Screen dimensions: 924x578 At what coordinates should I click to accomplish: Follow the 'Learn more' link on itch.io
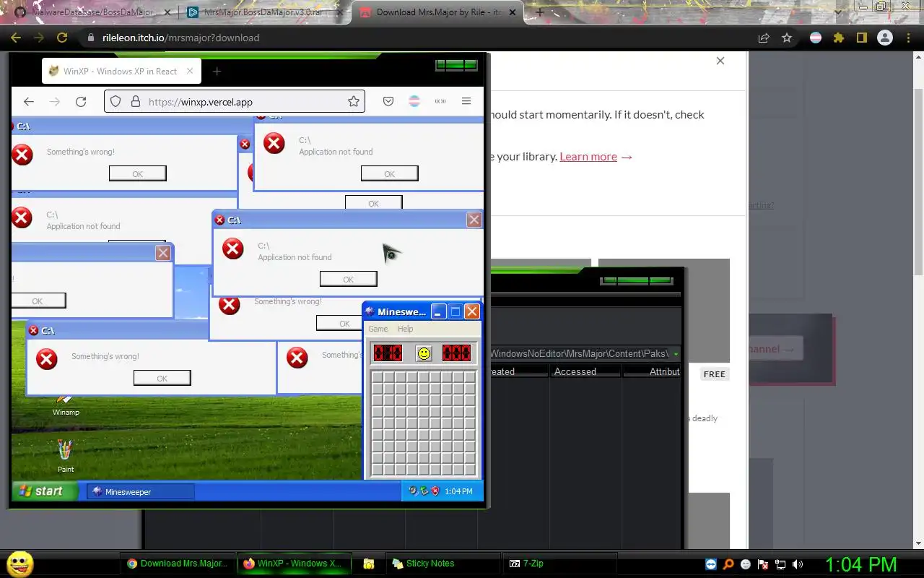[588, 157]
